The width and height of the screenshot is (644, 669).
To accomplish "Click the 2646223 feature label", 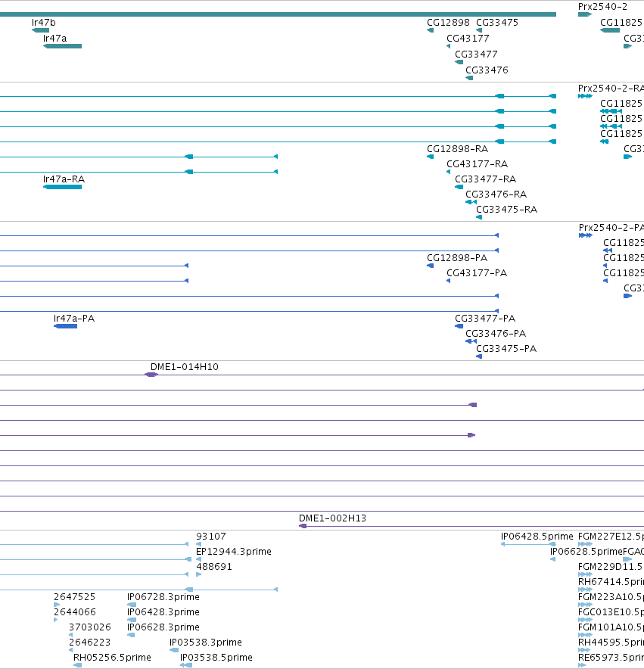I will pos(89,643).
